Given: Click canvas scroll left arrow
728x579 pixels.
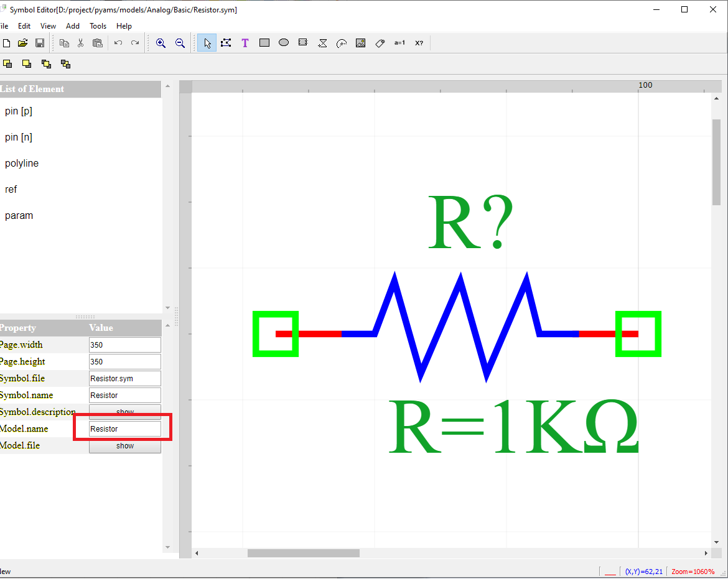Looking at the screenshot, I should point(197,553).
